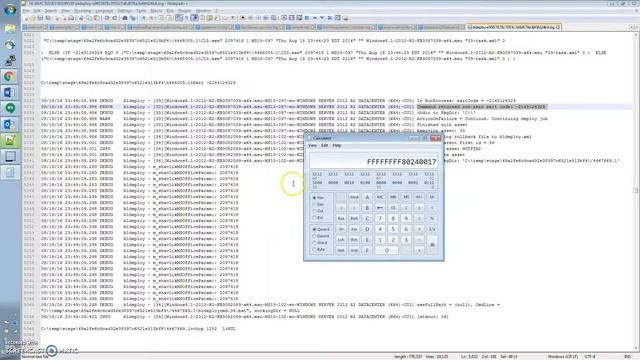
Task: Select Bin radio button in Calculator
Action: [319, 218]
